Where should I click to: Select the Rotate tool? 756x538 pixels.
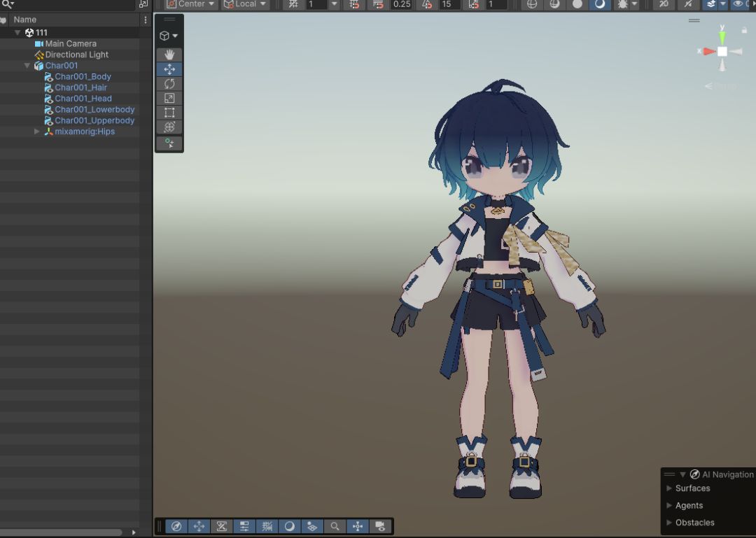click(x=169, y=83)
